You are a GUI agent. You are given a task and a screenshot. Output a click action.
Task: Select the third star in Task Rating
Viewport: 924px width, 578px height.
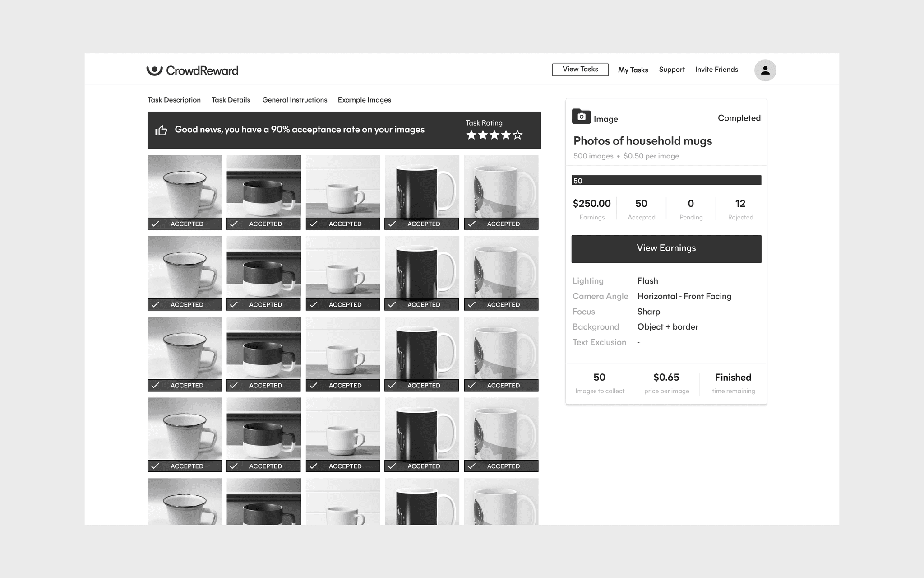[x=494, y=135]
